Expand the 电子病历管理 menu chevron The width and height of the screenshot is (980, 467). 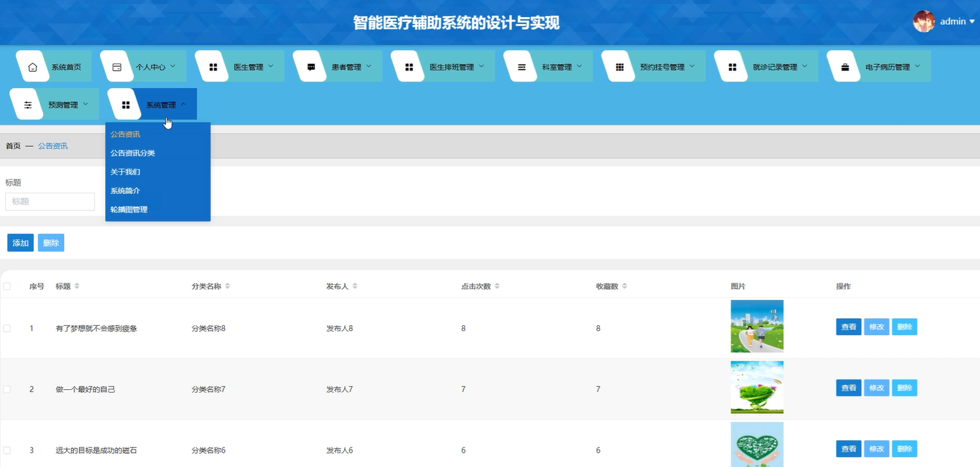click(x=917, y=66)
